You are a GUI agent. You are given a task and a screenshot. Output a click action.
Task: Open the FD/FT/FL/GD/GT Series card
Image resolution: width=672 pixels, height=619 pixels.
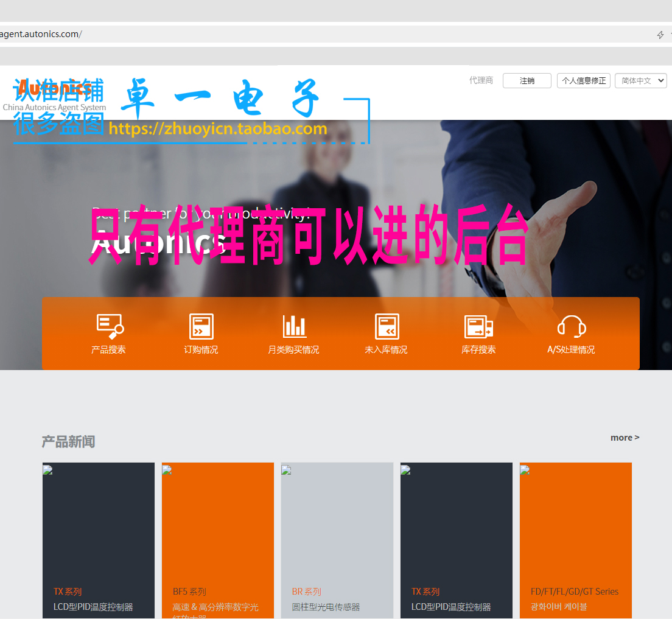tap(576, 540)
